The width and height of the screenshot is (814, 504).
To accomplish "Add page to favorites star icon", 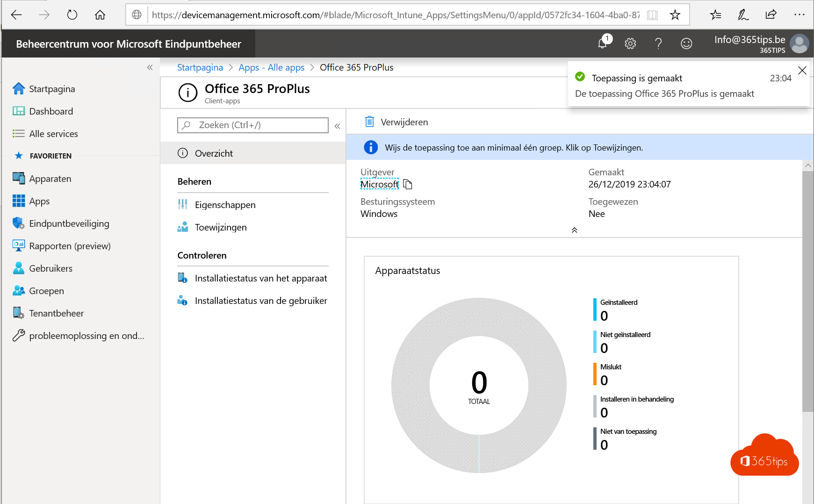I will click(x=675, y=15).
